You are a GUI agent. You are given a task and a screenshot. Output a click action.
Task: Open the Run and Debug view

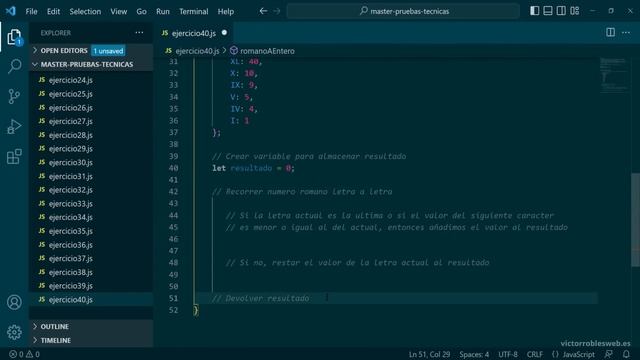point(14,127)
